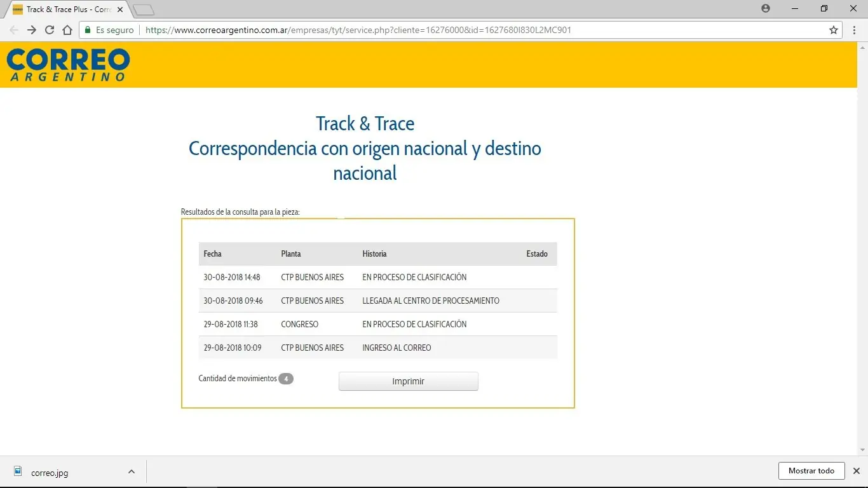
Task: Restore down the Chrome window
Action: [824, 8]
